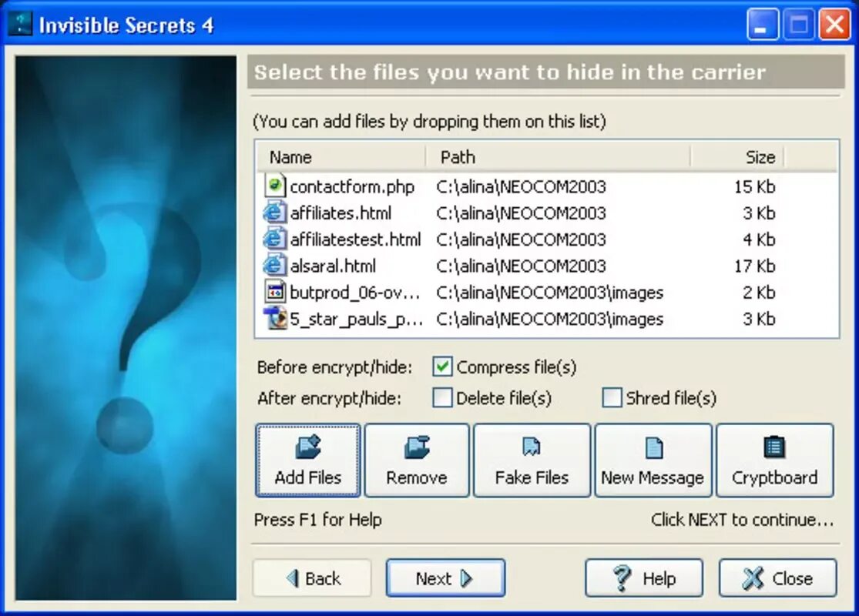Select the 5_star_pauls_p... file name
This screenshot has height=616, width=859.
click(356, 319)
